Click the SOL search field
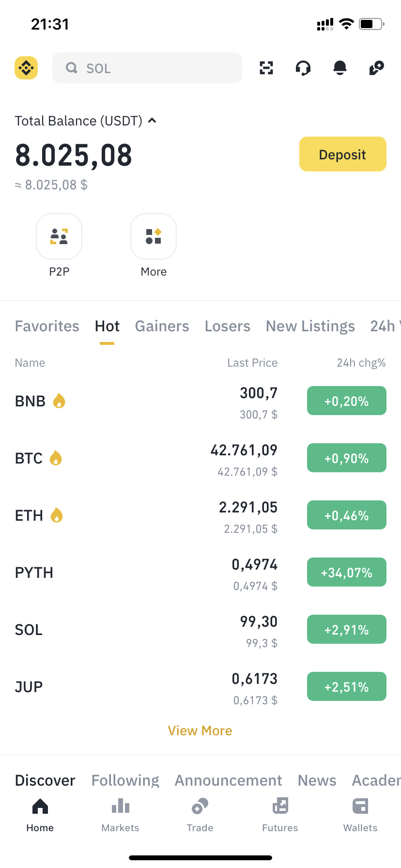 click(x=147, y=68)
